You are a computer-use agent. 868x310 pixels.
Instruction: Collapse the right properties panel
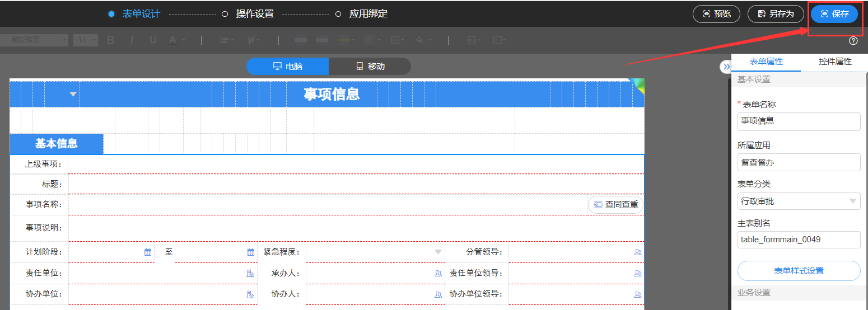[726, 67]
